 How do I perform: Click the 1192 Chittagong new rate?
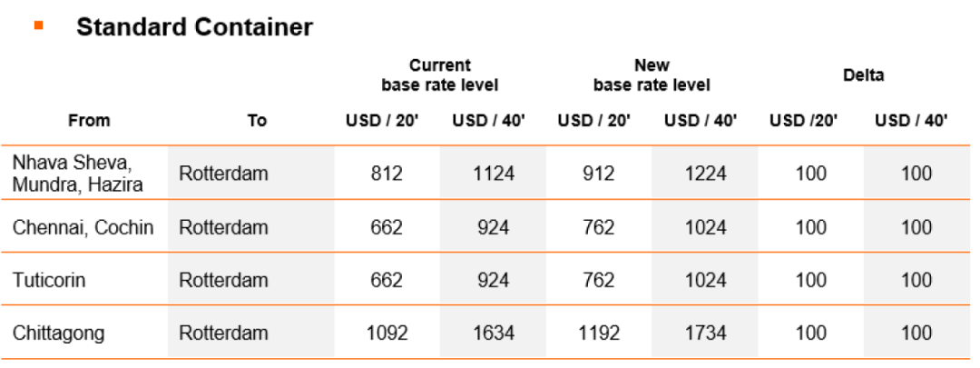click(x=598, y=333)
